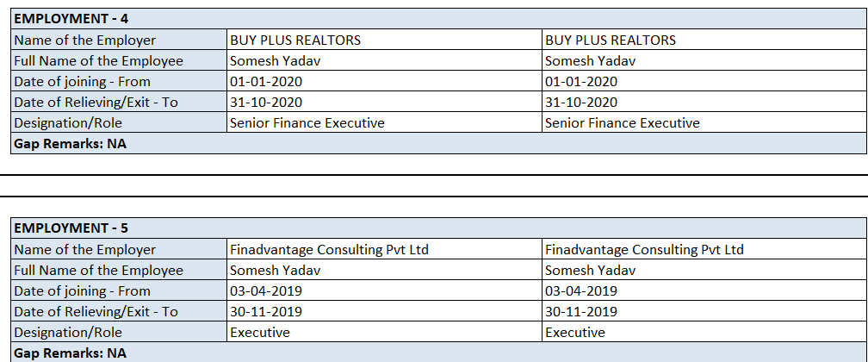Image resolution: width=868 pixels, height=362 pixels.
Task: Select 'Date of Relieving/Exit - To' label in Employment 5
Action: [x=96, y=311]
